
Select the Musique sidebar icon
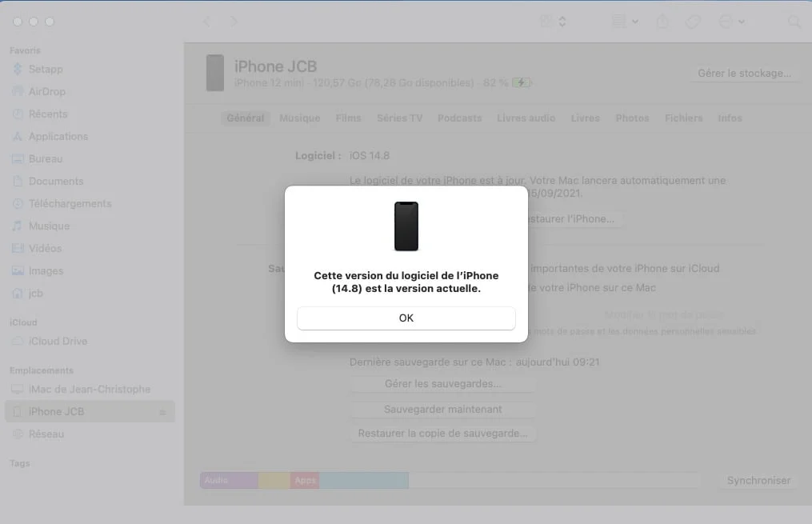tap(18, 226)
